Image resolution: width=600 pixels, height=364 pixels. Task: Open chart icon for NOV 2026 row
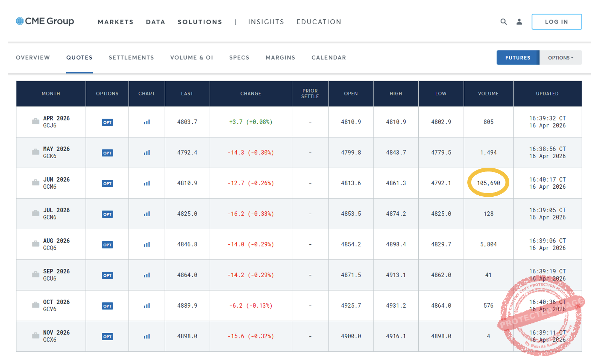click(147, 336)
